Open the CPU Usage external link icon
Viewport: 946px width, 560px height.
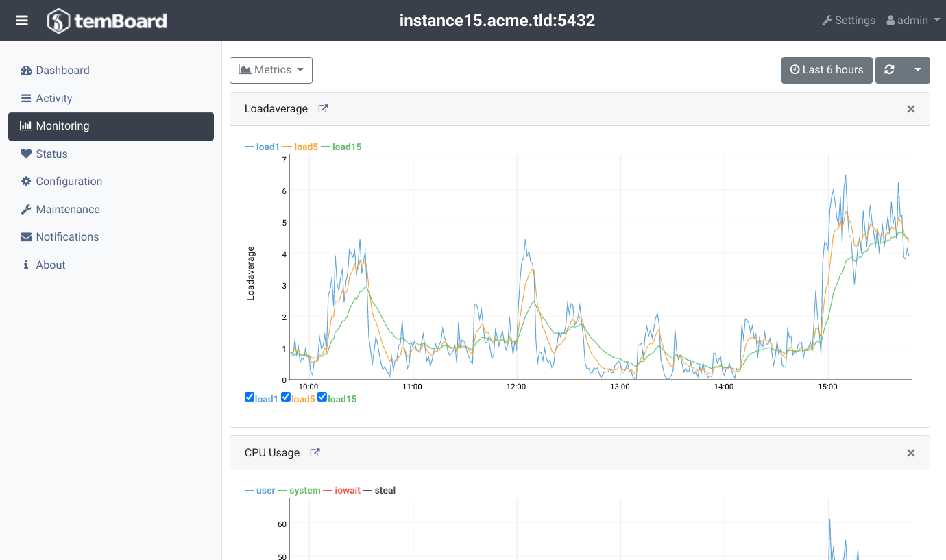[x=315, y=452]
